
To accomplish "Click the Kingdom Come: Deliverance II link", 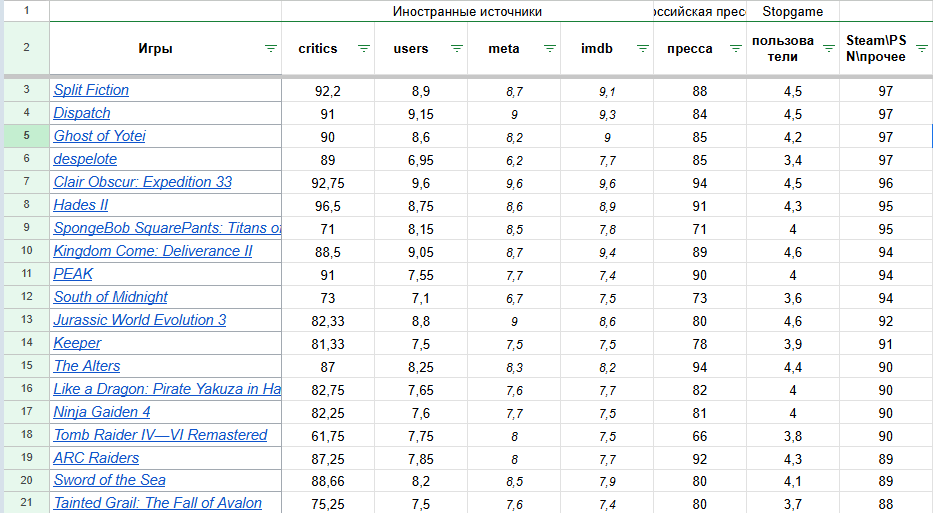I will [152, 251].
